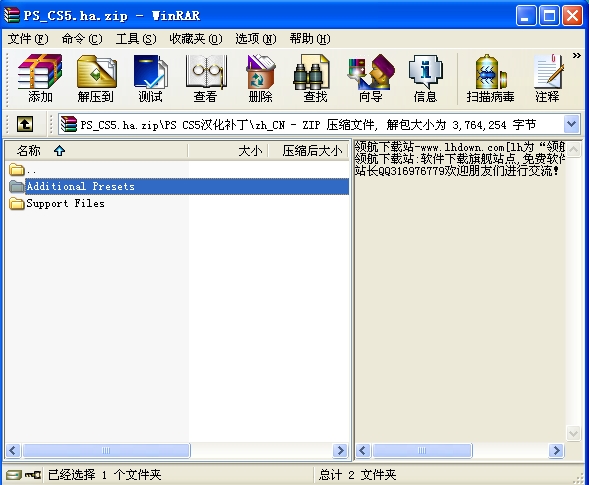The width and height of the screenshot is (589, 485).
Task: Click the address path text field
Action: click(x=311, y=124)
